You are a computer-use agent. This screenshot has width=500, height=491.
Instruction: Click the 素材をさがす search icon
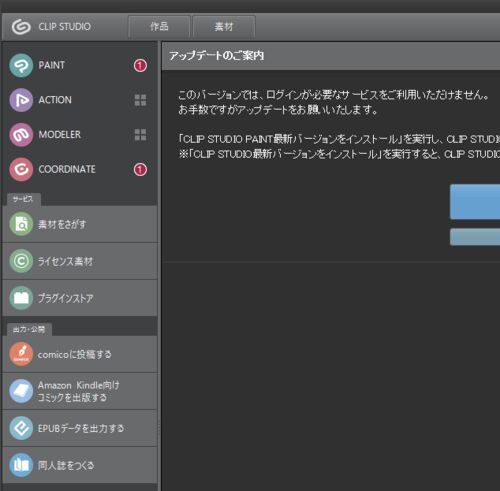[x=21, y=224]
